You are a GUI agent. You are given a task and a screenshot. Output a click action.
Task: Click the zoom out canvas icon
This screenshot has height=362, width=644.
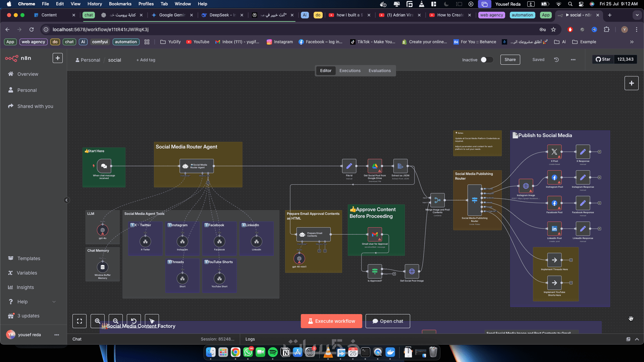pos(115,321)
